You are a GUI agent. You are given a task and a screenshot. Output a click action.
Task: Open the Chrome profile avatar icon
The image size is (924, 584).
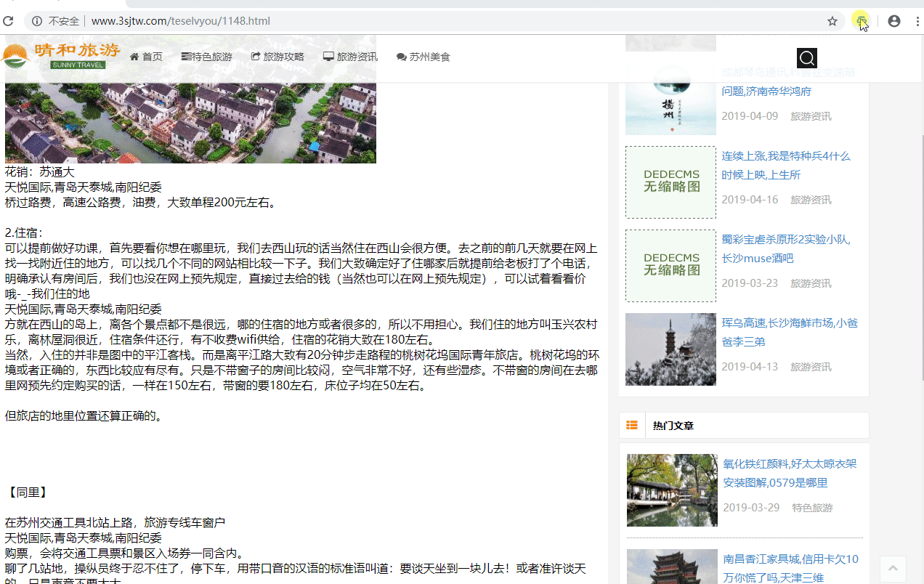(894, 21)
